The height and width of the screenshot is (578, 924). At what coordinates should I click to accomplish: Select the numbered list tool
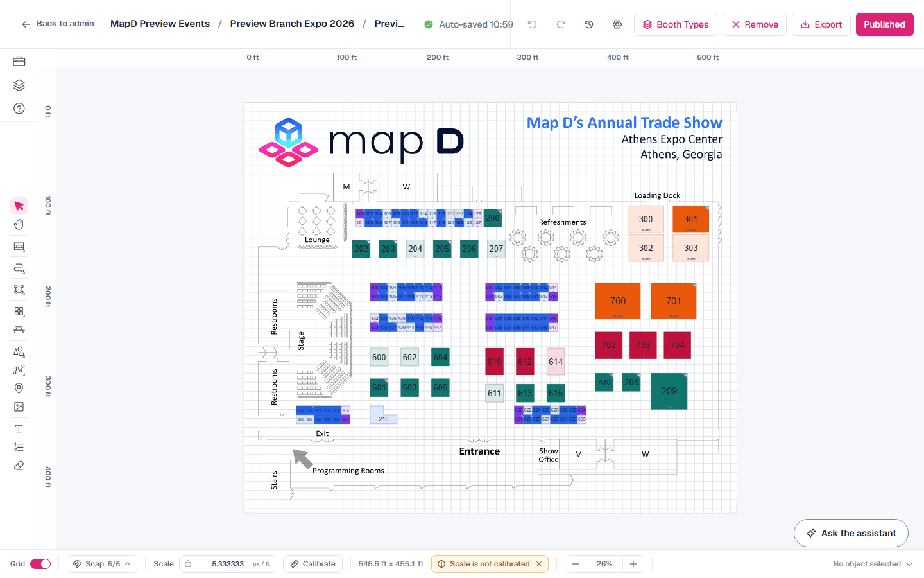click(x=19, y=447)
